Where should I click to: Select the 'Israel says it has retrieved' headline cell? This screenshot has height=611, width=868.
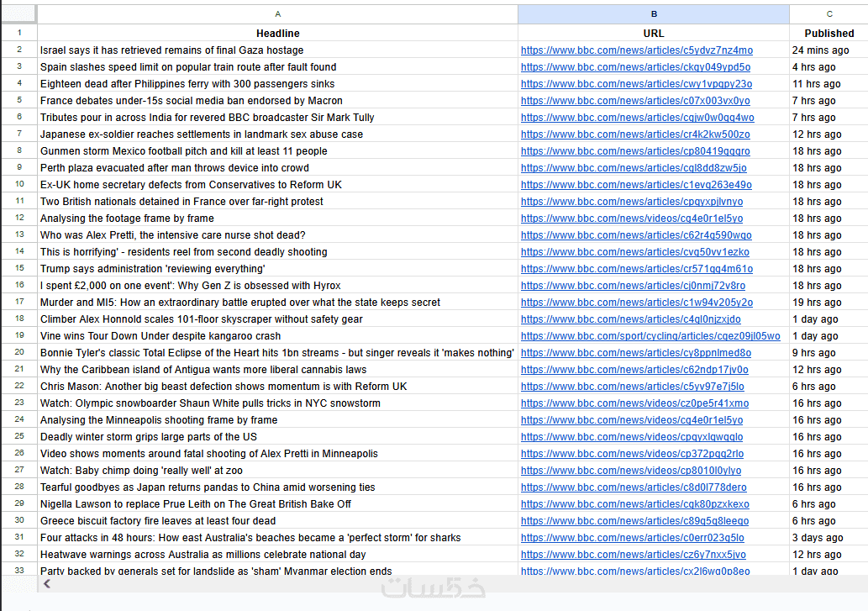tap(277, 50)
